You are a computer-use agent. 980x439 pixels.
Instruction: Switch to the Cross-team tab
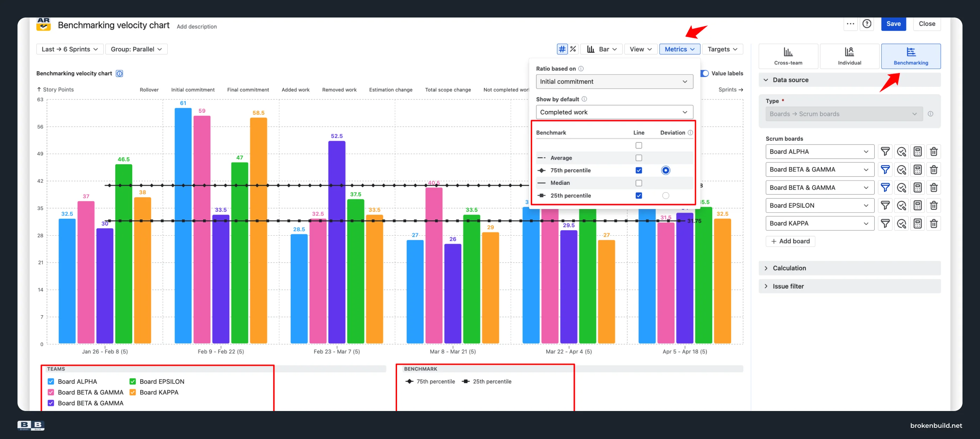pyautogui.click(x=788, y=56)
